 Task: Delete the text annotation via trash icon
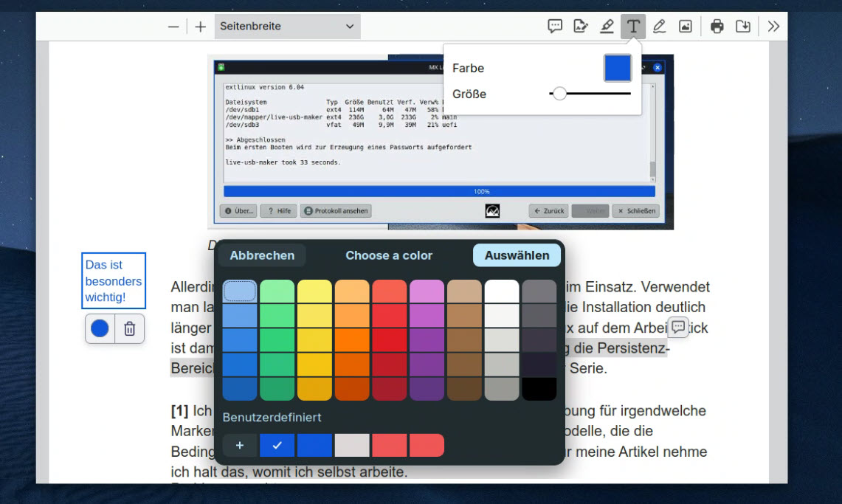tap(129, 328)
